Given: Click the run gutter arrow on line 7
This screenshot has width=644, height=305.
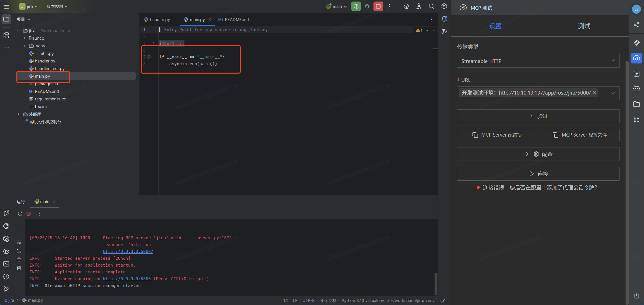Looking at the screenshot, I should (150, 57).
